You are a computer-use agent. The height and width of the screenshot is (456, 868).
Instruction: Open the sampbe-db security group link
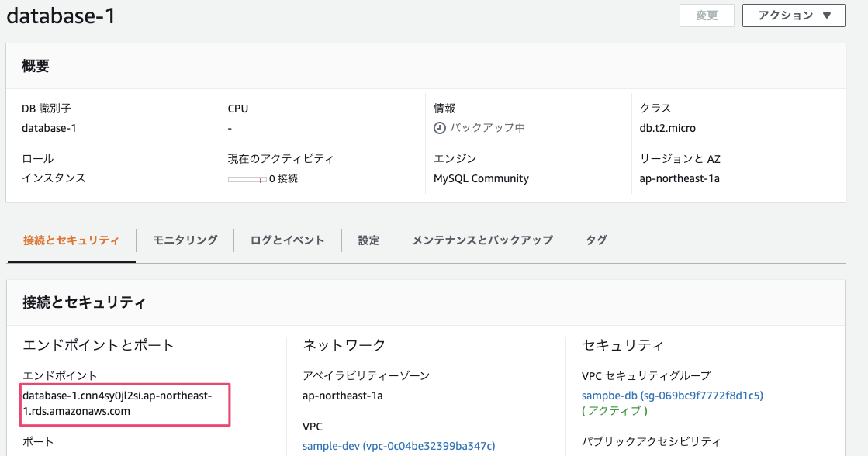pyautogui.click(x=672, y=396)
